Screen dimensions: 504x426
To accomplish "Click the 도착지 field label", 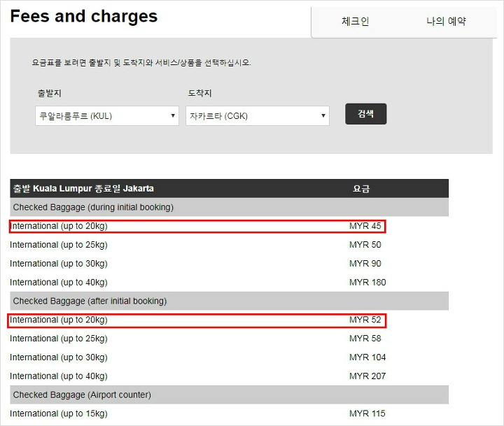I will click(x=199, y=93).
